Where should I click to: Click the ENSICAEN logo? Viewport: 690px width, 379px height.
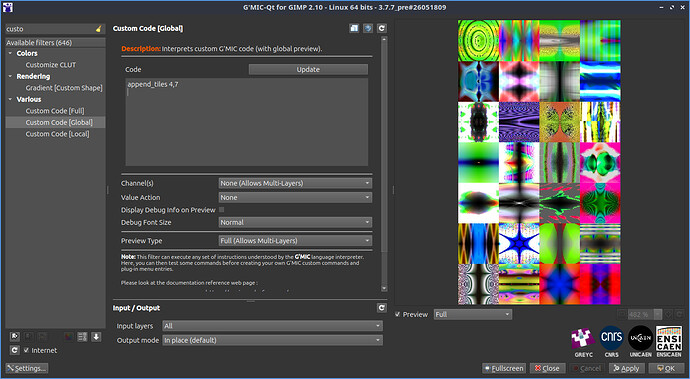669,342
